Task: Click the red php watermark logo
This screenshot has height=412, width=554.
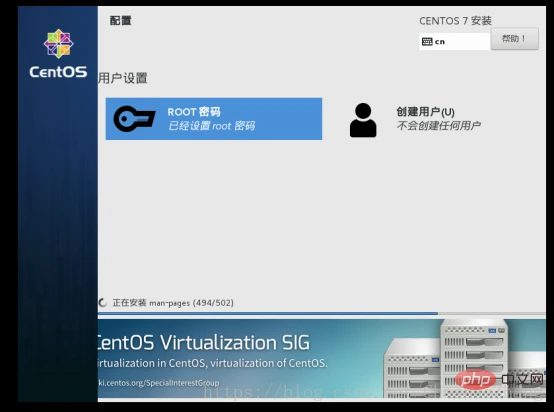Action: tap(475, 380)
